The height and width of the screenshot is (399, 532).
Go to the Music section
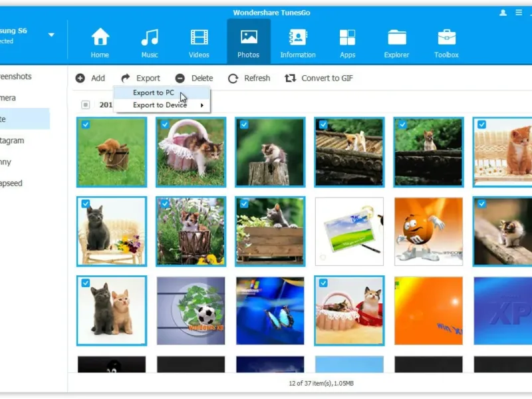(x=150, y=43)
